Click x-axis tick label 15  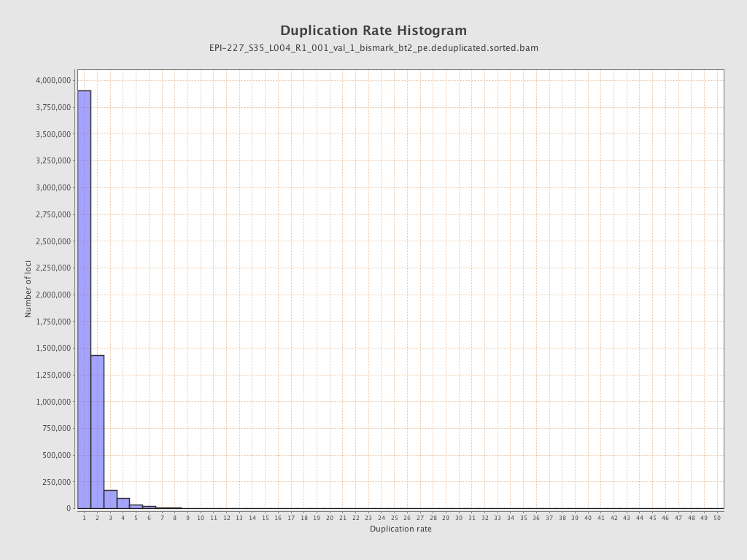click(266, 518)
